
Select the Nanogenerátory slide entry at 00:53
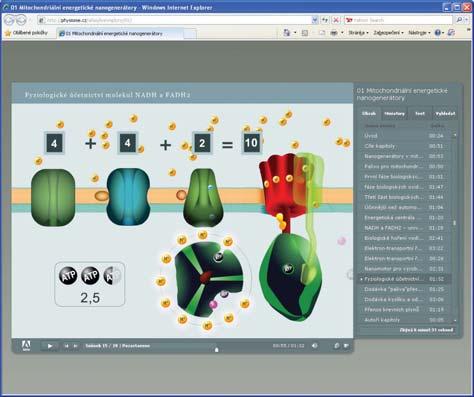coord(405,156)
